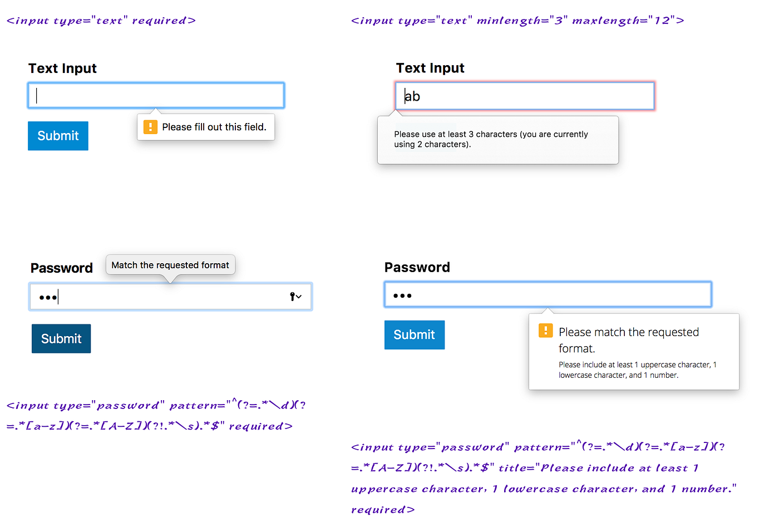This screenshot has width=779, height=532.
Task: Focus the Password field above 'Please match' popup
Action: tap(548, 294)
